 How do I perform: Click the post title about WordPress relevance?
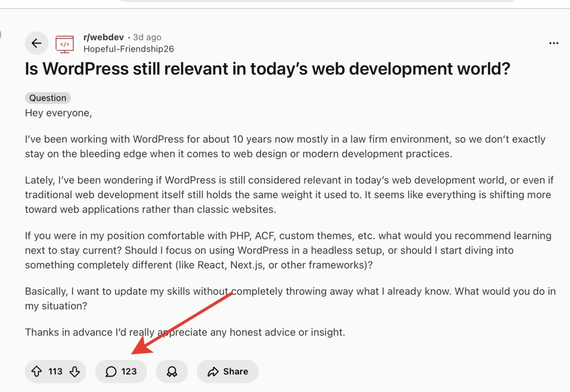(x=267, y=69)
